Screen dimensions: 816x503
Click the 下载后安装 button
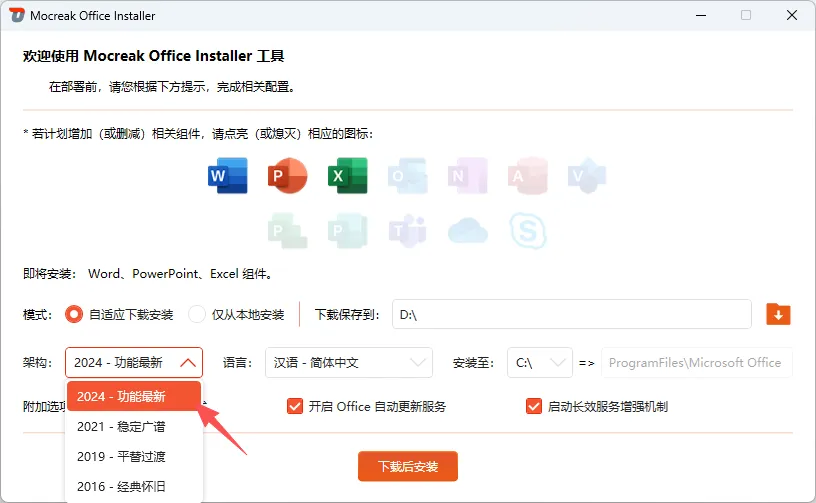[408, 466]
